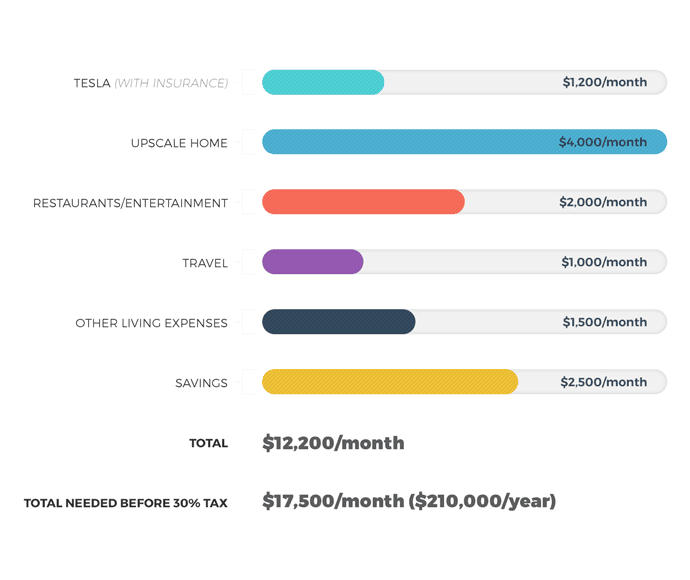Select the $2,500/month savings value
Viewport: 690px width, 580px height.
[x=603, y=382]
